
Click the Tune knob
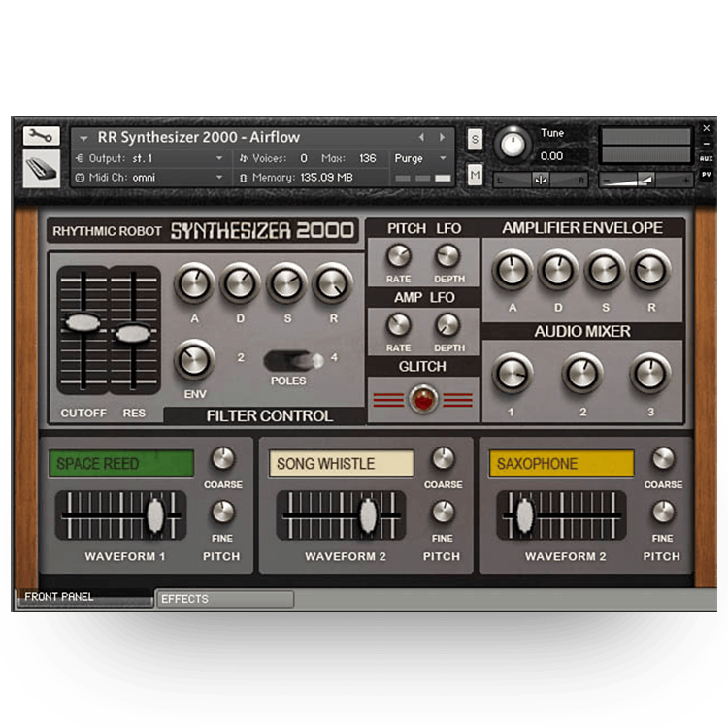pyautogui.click(x=513, y=144)
